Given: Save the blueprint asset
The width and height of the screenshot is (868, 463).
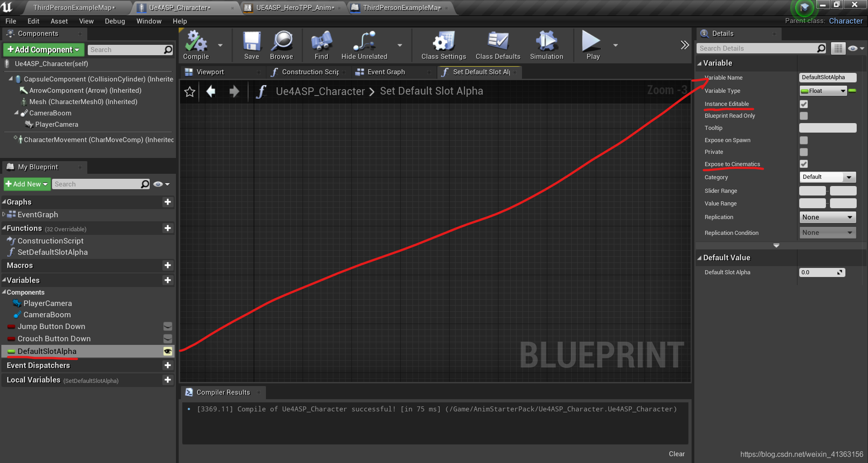Looking at the screenshot, I should pyautogui.click(x=251, y=45).
